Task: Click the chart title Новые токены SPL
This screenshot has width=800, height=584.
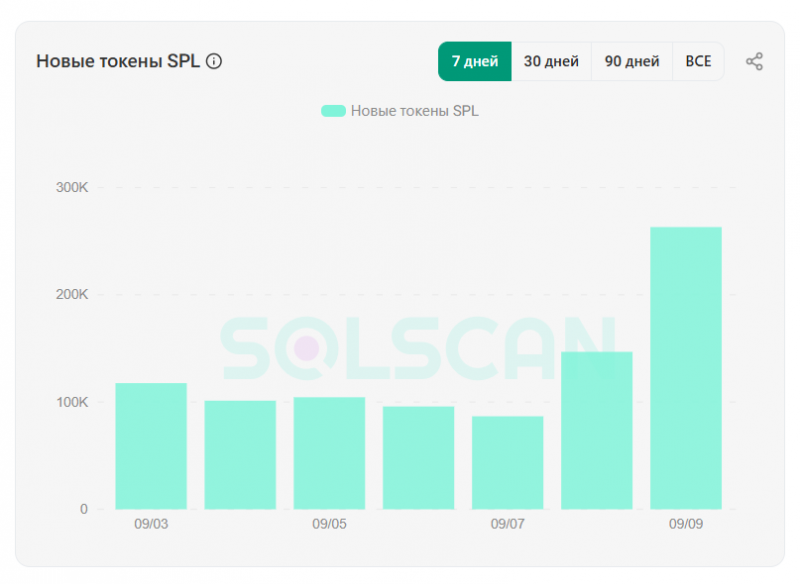Action: point(118,61)
